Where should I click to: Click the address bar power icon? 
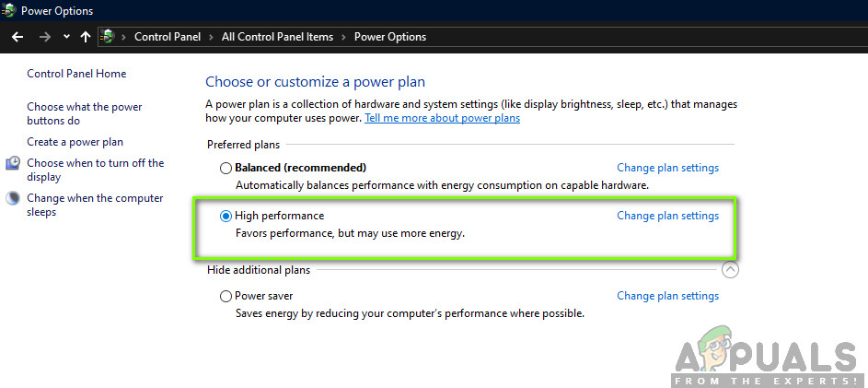tap(108, 37)
